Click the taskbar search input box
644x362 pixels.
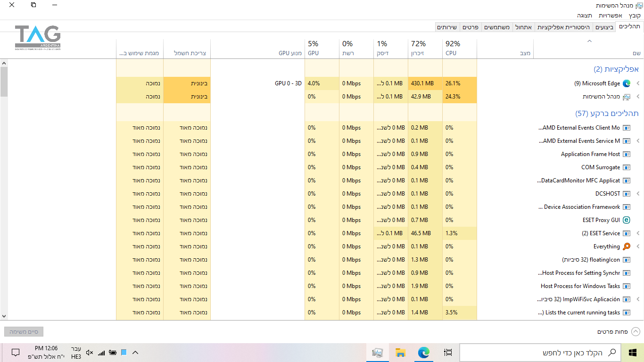tap(540, 353)
